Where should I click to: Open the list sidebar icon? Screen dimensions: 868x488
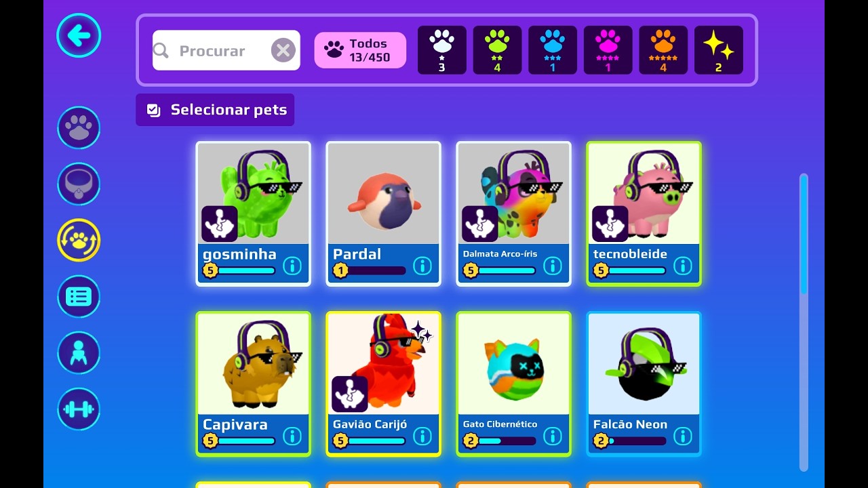[79, 296]
